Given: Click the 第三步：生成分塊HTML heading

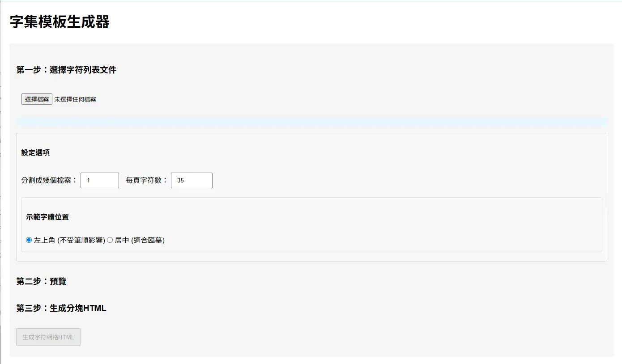Looking at the screenshot, I should tap(61, 308).
